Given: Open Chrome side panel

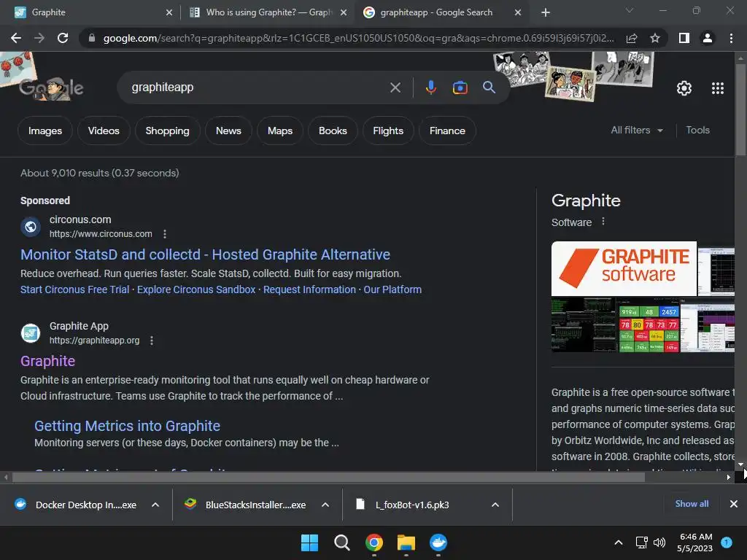Looking at the screenshot, I should (684, 38).
